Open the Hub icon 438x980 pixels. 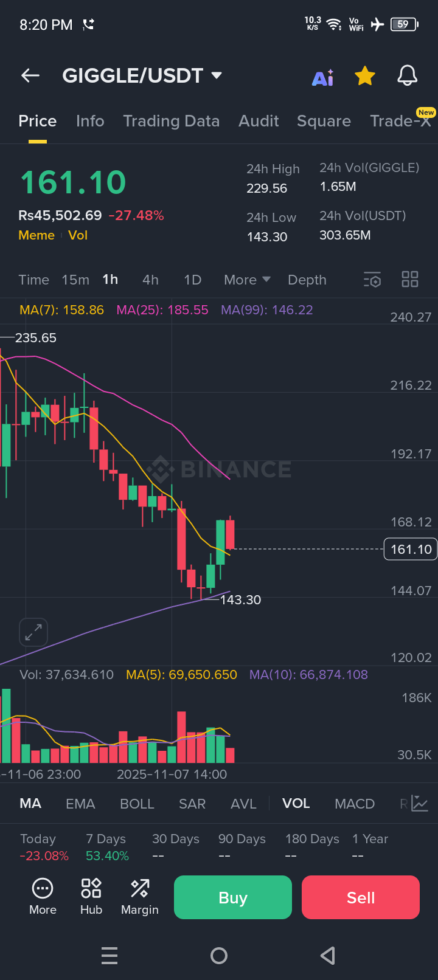pos(91,896)
